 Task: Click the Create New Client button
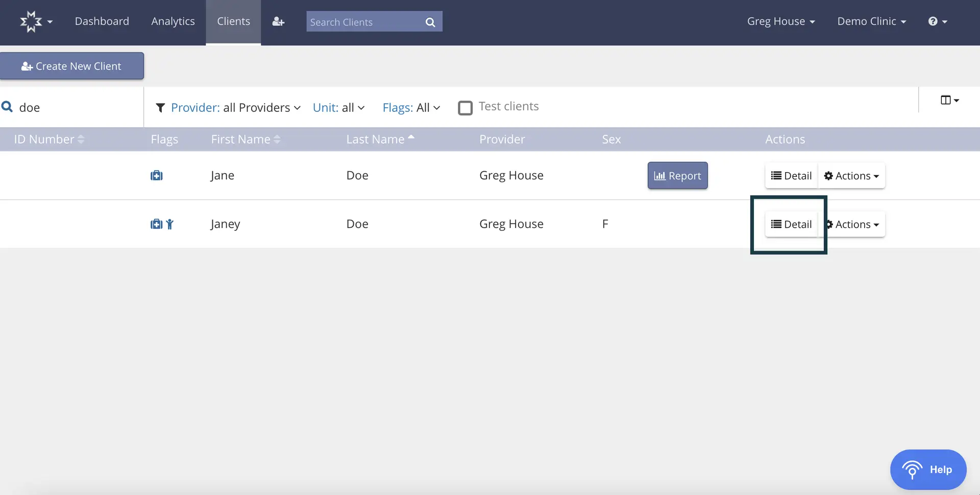(72, 65)
